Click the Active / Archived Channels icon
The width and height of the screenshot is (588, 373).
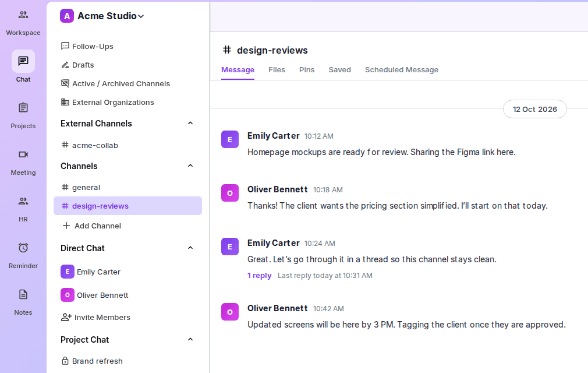tap(65, 83)
